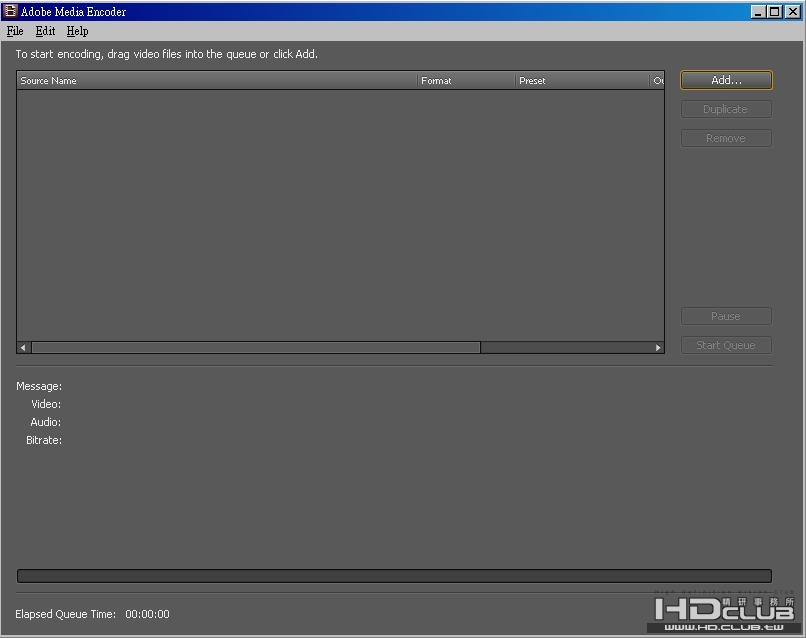
Task: Click the Message: label
Action: click(x=39, y=386)
